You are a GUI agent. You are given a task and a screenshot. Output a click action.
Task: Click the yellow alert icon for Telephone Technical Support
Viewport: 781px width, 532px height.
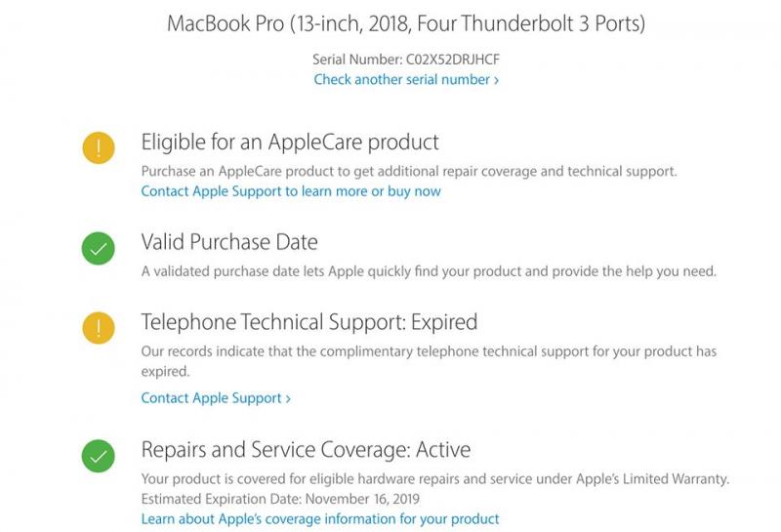[99, 328]
